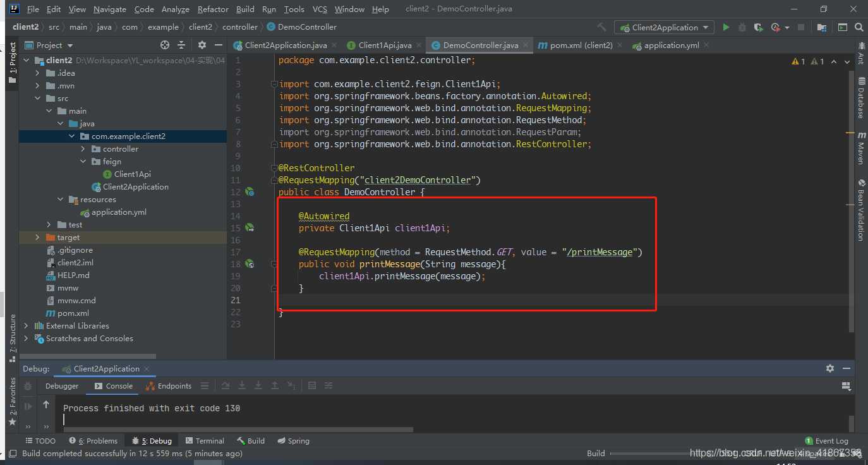The width and height of the screenshot is (868, 465).
Task: Click the Profiler run icon
Action: pyautogui.click(x=776, y=27)
